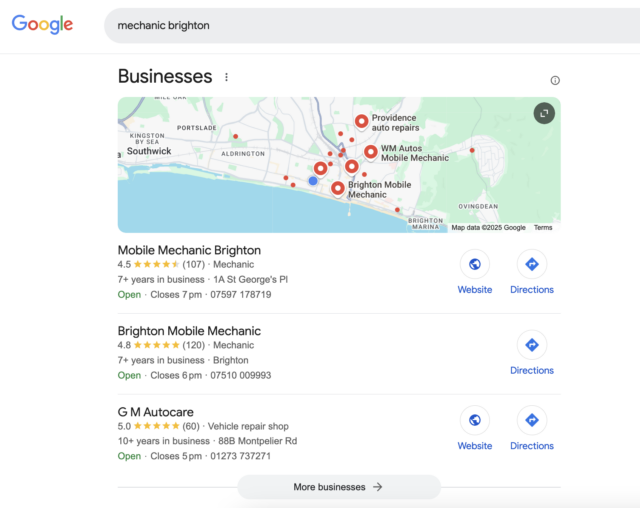Image resolution: width=640 pixels, height=508 pixels.
Task: Select the WM Autos Mobile Mechanic pin
Action: 371,152
